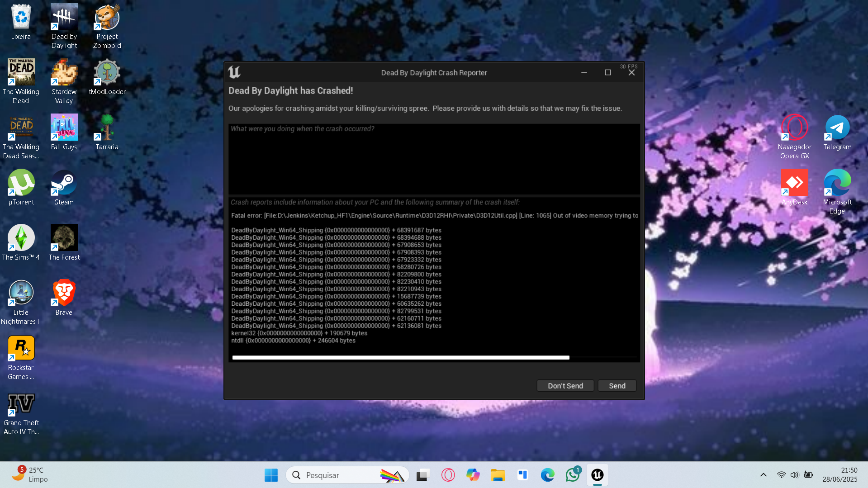Click the stack line ending 15687739 bytes
Viewport: 868px width, 488px height.
(x=337, y=297)
